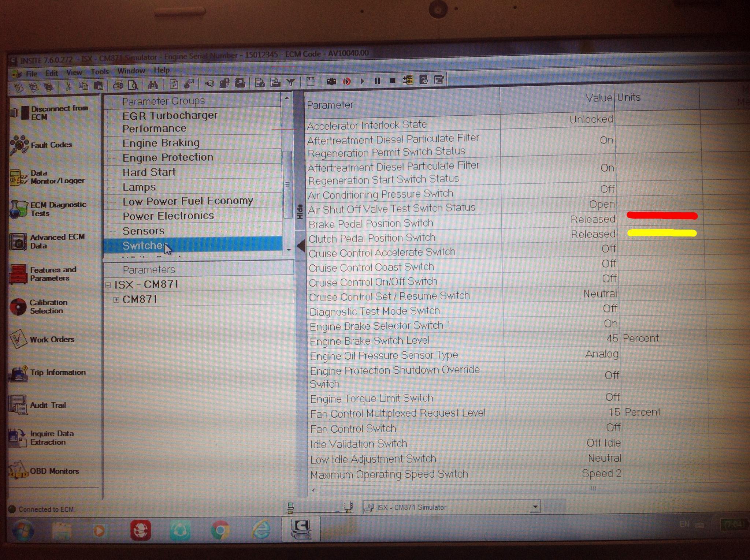Open Trip Information view
750x560 pixels.
click(x=48, y=372)
